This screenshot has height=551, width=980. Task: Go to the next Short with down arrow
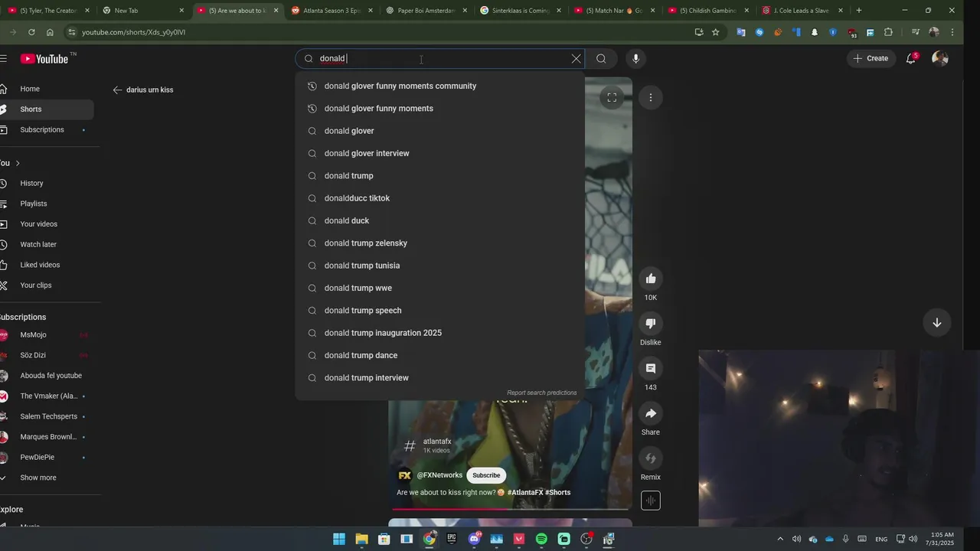point(936,322)
